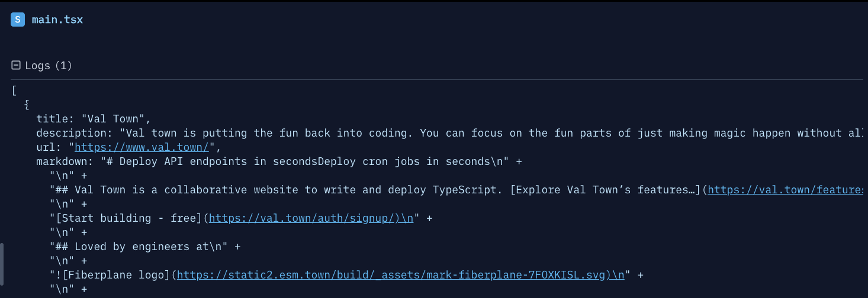Click the "[Start building - free]" text
This screenshot has height=298, width=868.
[126, 218]
